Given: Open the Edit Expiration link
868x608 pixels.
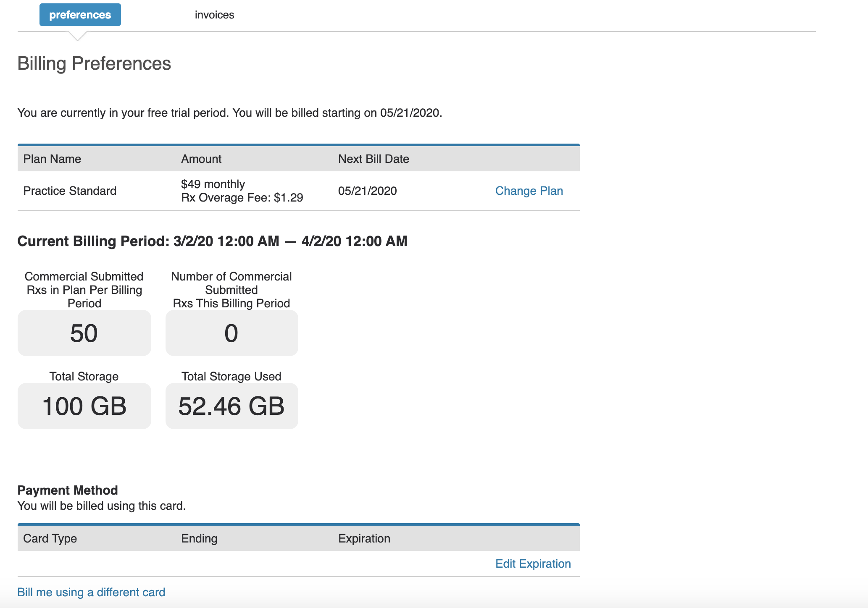Looking at the screenshot, I should click(x=533, y=564).
